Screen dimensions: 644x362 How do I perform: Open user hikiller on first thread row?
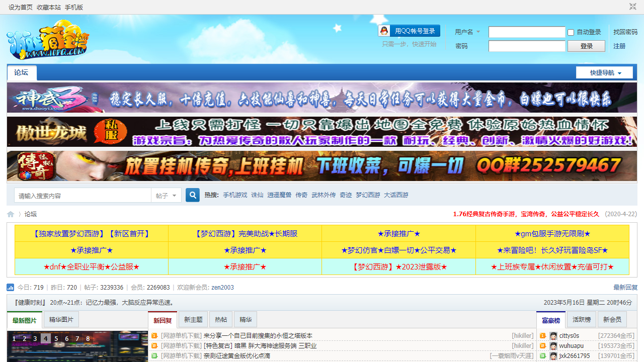tap(523, 336)
